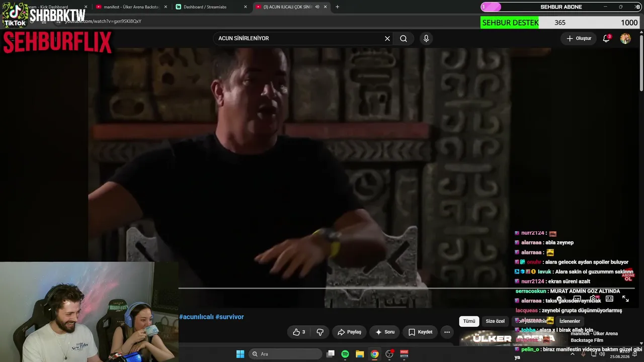
Task: Open OBS Studio from the taskbar
Action: point(389,354)
